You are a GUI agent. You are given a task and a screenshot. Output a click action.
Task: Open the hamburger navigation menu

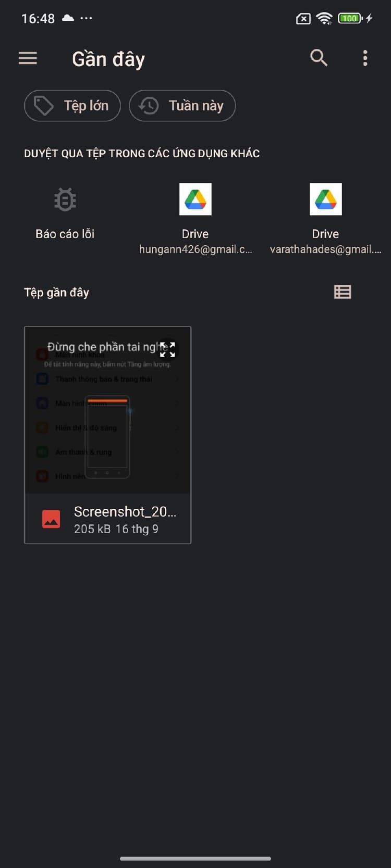point(28,58)
